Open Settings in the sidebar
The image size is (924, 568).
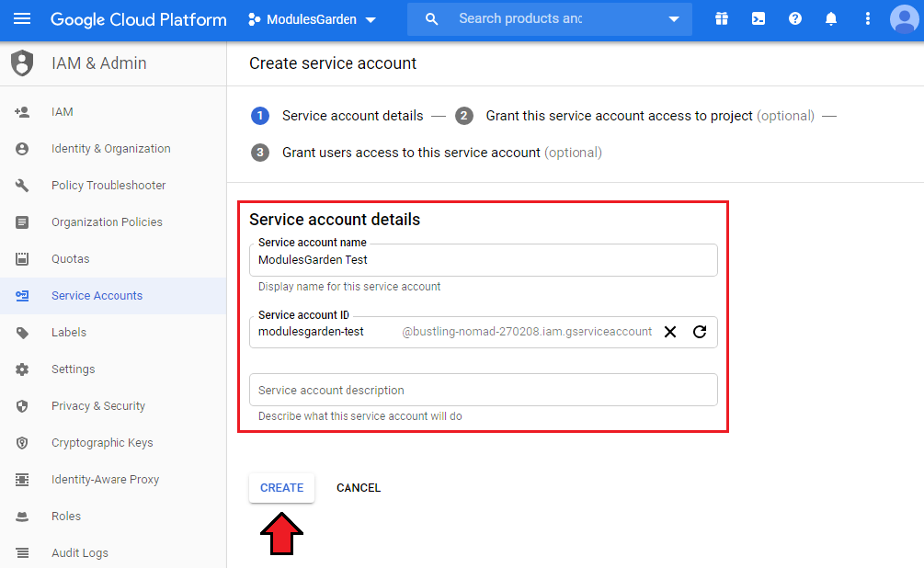tap(73, 369)
